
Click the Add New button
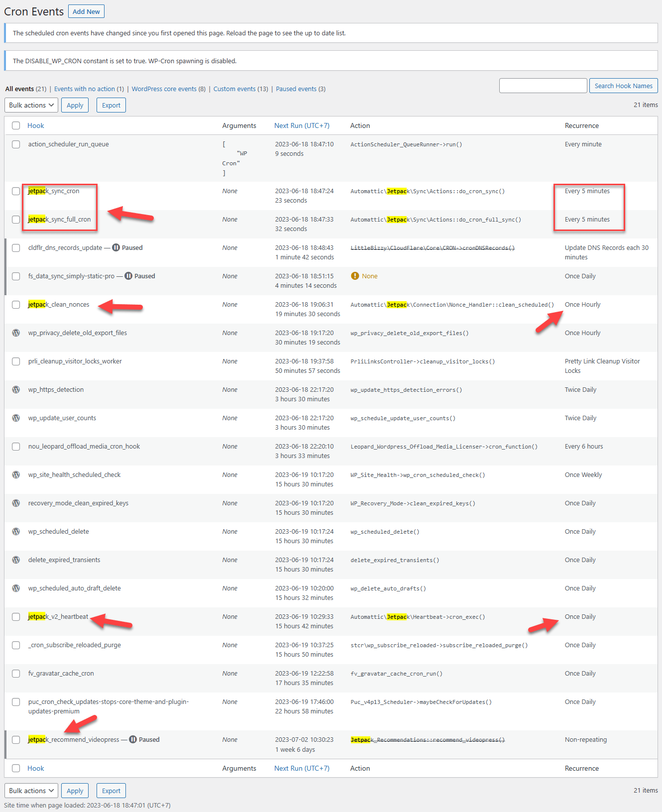coord(86,11)
